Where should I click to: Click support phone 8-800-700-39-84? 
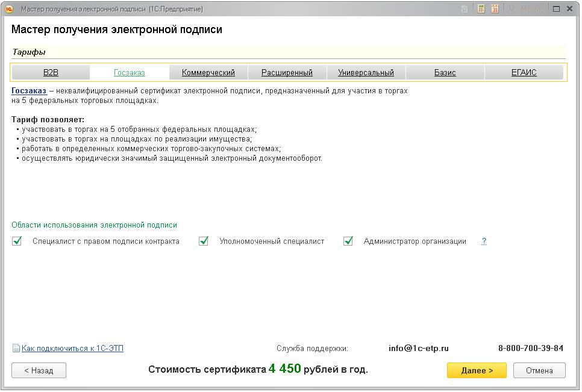[x=530, y=348]
